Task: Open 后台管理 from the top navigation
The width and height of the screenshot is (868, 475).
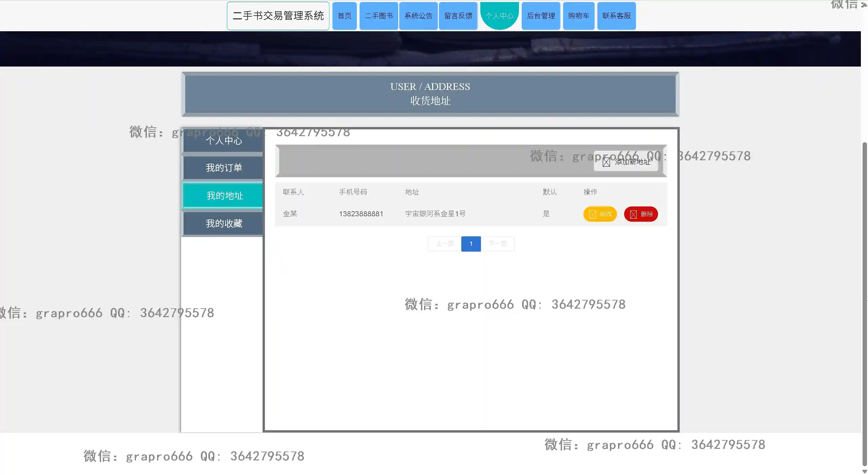Action: coord(541,16)
